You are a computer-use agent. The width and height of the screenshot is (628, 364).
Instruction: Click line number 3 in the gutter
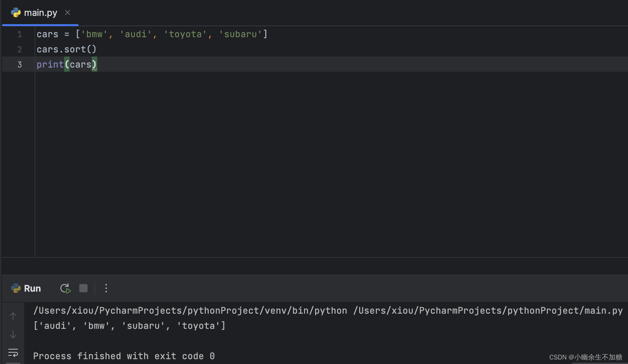click(x=20, y=64)
